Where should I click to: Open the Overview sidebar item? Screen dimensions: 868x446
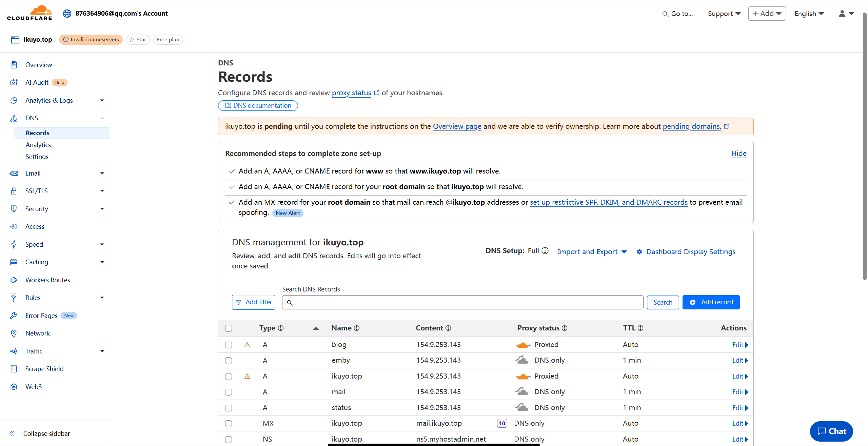[x=39, y=65]
